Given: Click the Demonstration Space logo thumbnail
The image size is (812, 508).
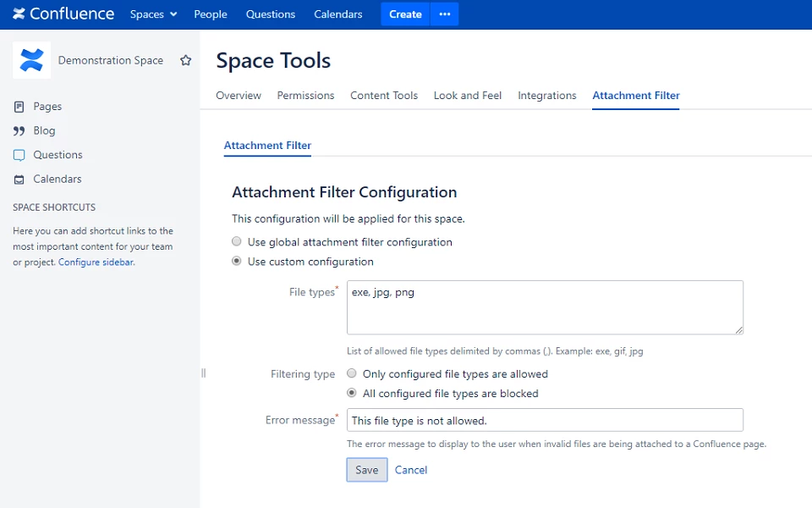Looking at the screenshot, I should [x=31, y=60].
